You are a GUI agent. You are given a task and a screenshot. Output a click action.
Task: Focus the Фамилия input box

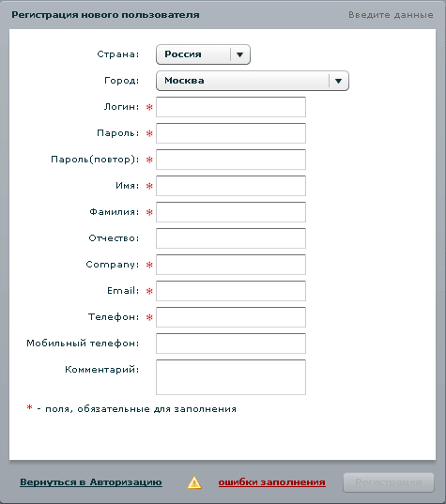pos(231,212)
